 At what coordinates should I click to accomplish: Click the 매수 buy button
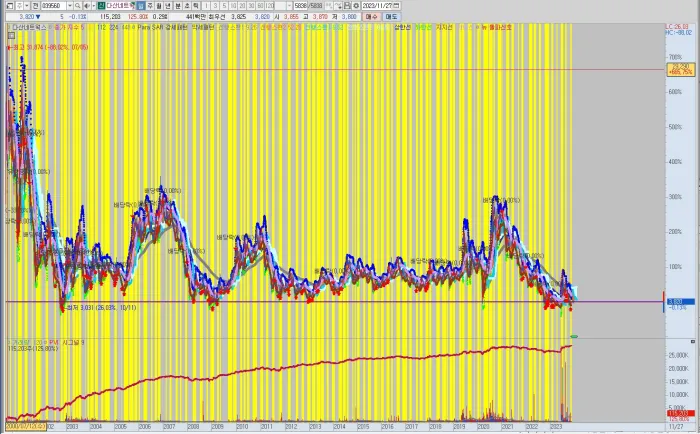pyautogui.click(x=371, y=17)
